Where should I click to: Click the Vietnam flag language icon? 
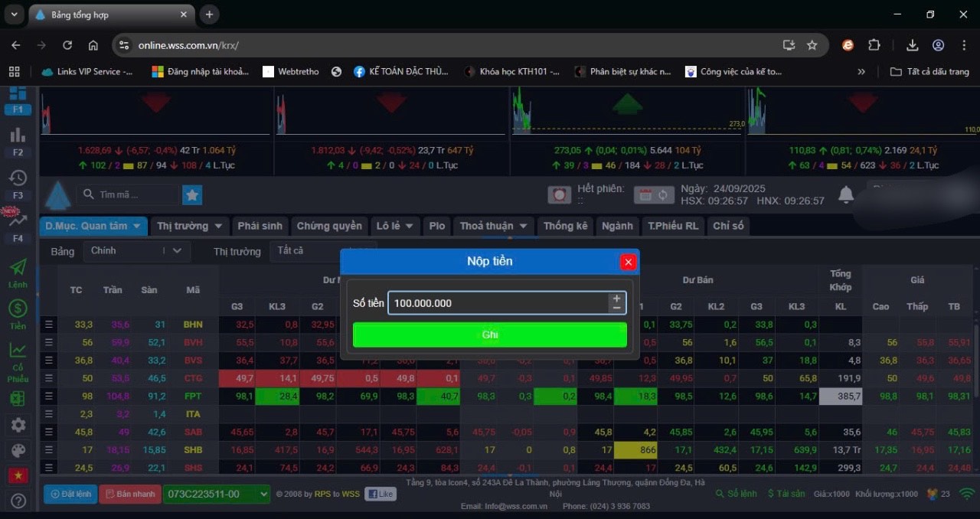coord(18,475)
